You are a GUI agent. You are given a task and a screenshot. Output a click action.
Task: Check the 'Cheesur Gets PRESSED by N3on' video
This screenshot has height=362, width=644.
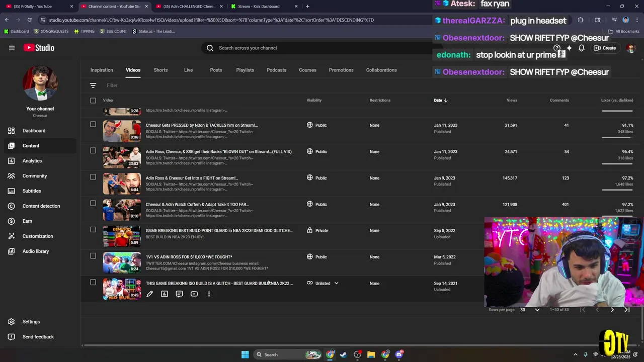[93, 124]
